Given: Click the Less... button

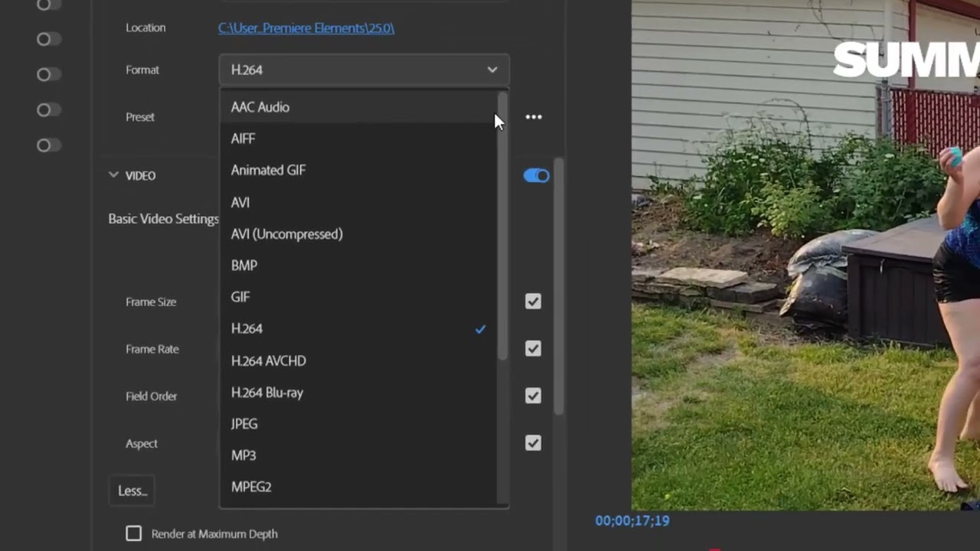Looking at the screenshot, I should [132, 491].
